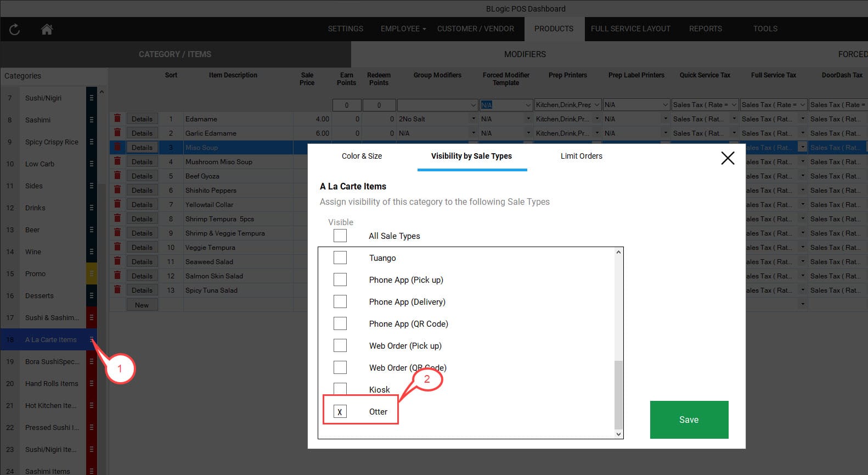Image resolution: width=868 pixels, height=475 pixels.
Task: Uncheck the Otter sale type checkbox
Action: pyautogui.click(x=340, y=411)
